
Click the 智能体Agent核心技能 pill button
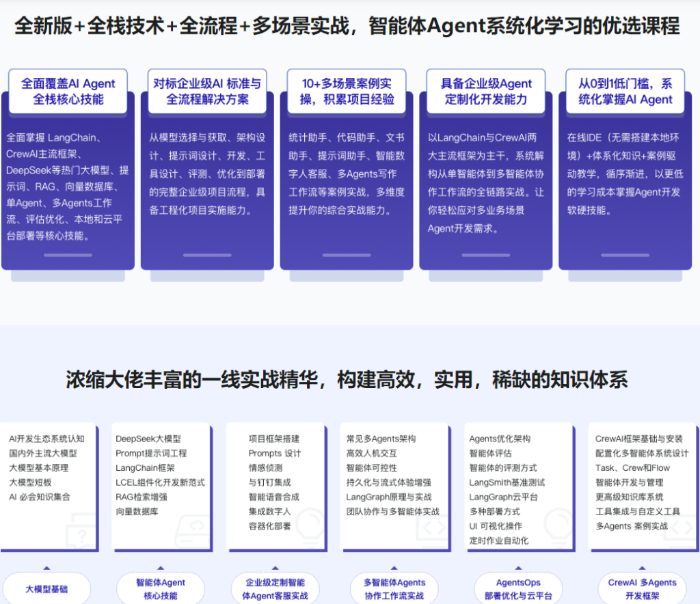click(161, 589)
